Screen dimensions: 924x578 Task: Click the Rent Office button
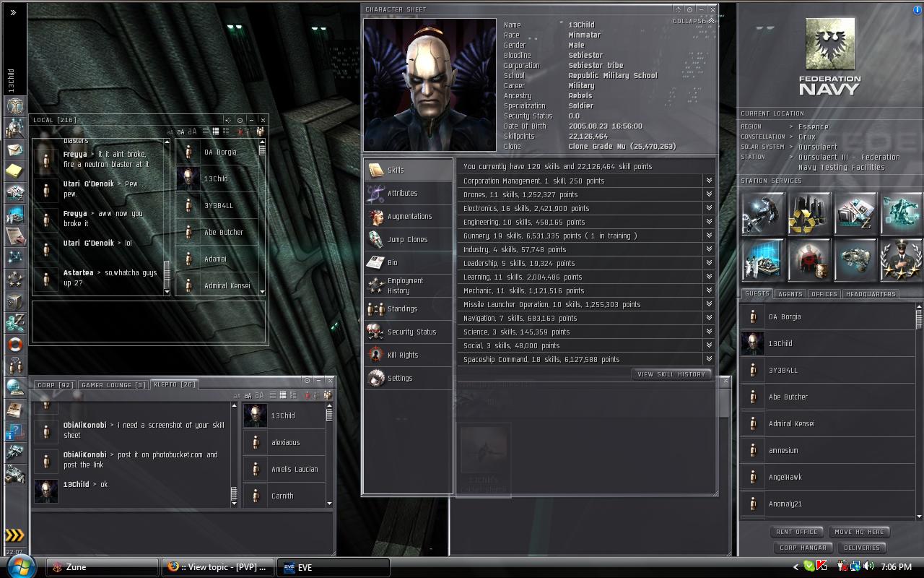click(797, 532)
